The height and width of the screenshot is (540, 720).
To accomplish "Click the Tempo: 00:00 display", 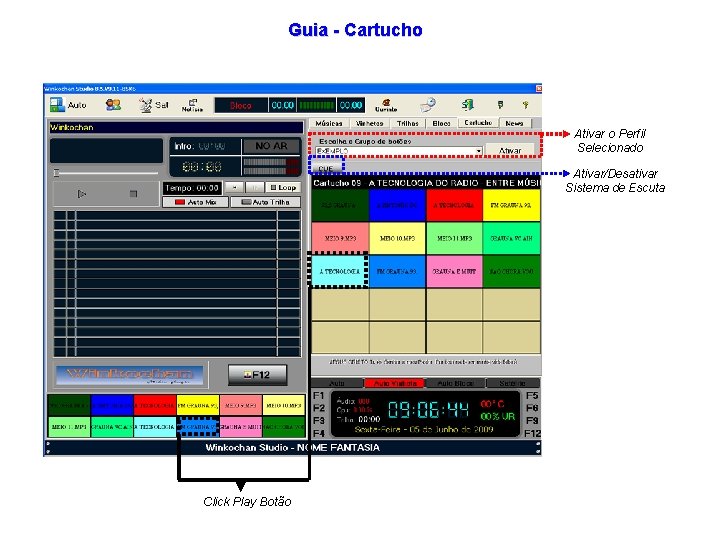I will tap(192, 188).
